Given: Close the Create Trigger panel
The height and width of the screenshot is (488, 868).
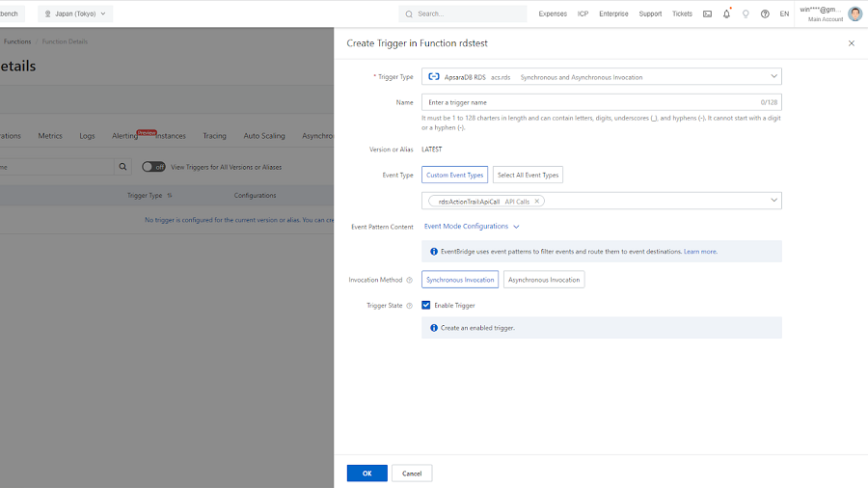Looking at the screenshot, I should (851, 43).
